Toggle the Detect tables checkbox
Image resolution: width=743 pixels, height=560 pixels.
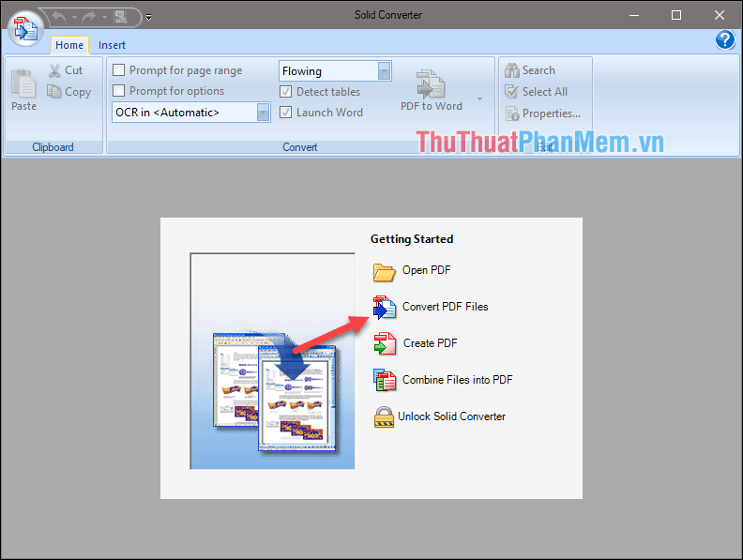(x=286, y=91)
